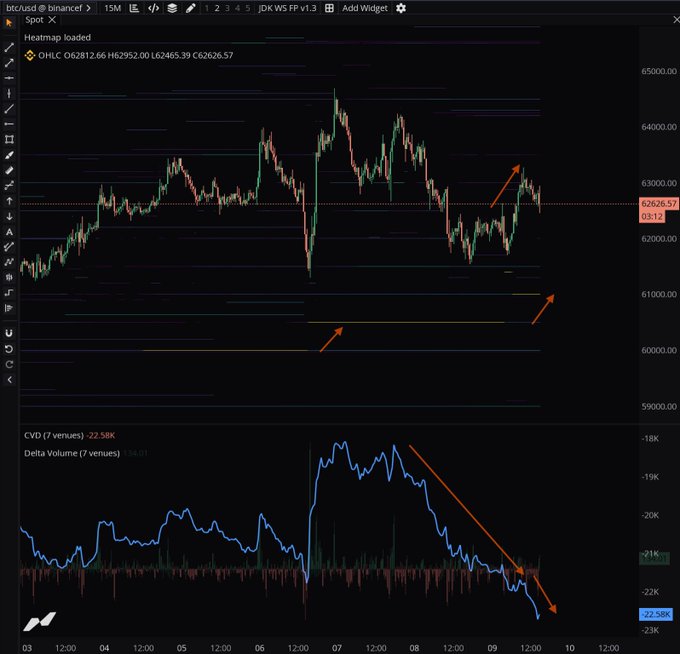Screen dimensions: 680x654
Task: Select the vertical line tool
Action: pos(9,93)
